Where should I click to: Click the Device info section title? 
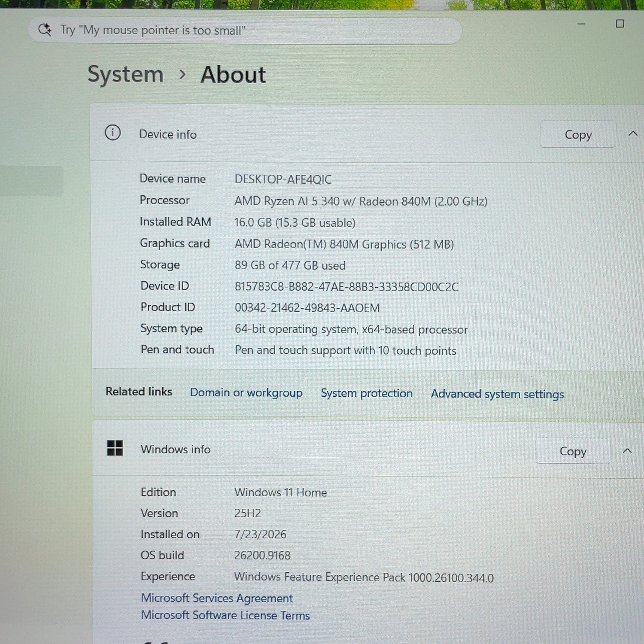tap(168, 134)
